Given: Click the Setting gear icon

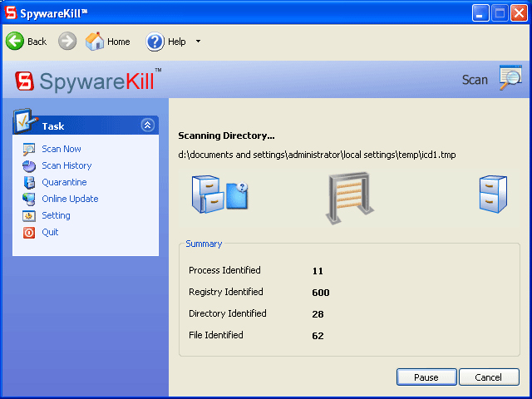Looking at the screenshot, I should coord(29,216).
